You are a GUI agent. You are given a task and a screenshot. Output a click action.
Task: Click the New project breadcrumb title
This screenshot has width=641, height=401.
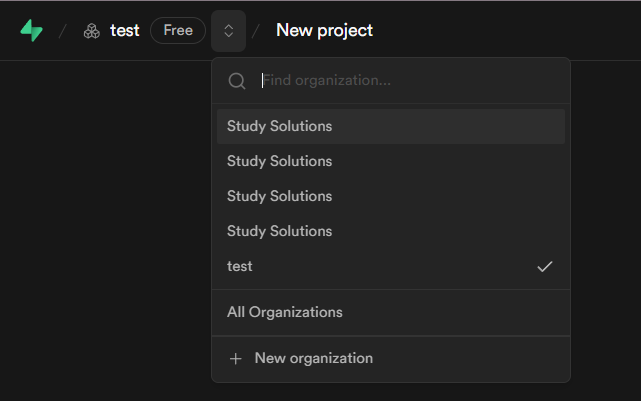coord(324,30)
